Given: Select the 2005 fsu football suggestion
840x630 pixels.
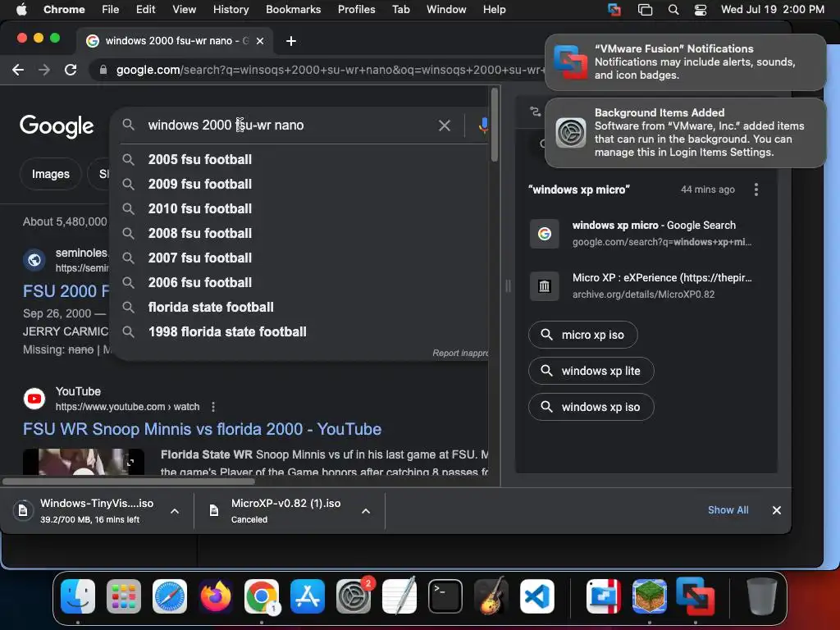Looking at the screenshot, I should click(300, 160).
